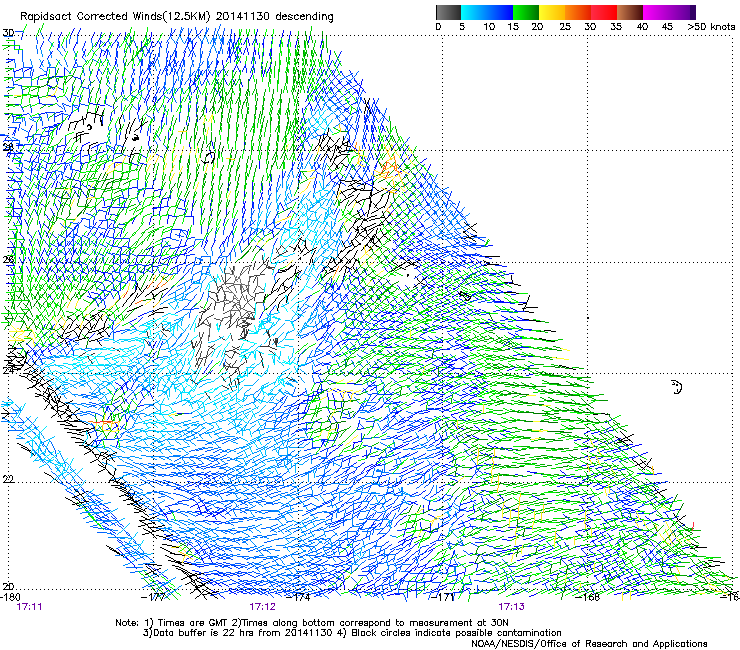740x650 pixels.
Task: Click the chart title 'Rapidscat Corrected Winds(12.5KM)'
Action: (115, 17)
